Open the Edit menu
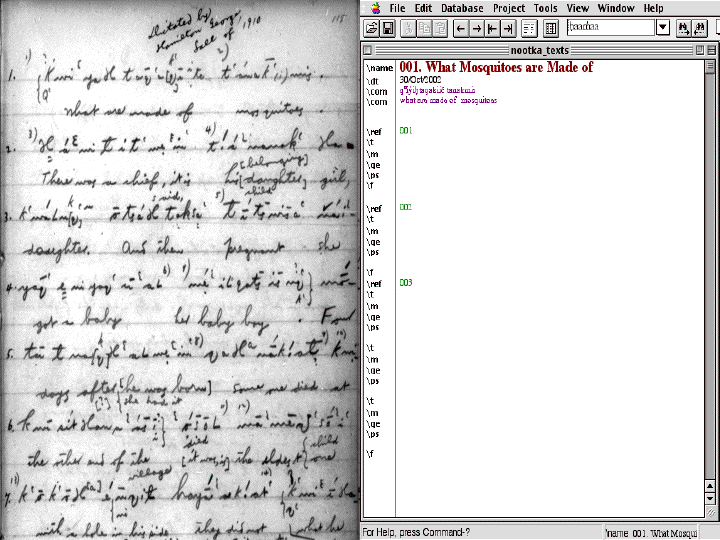 pos(423,8)
